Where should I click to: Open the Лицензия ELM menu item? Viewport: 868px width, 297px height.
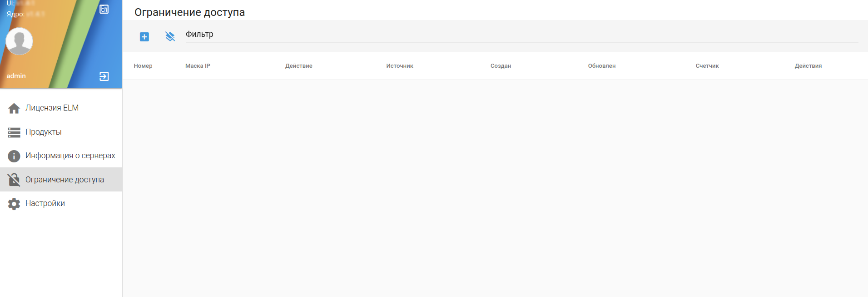(x=61, y=108)
